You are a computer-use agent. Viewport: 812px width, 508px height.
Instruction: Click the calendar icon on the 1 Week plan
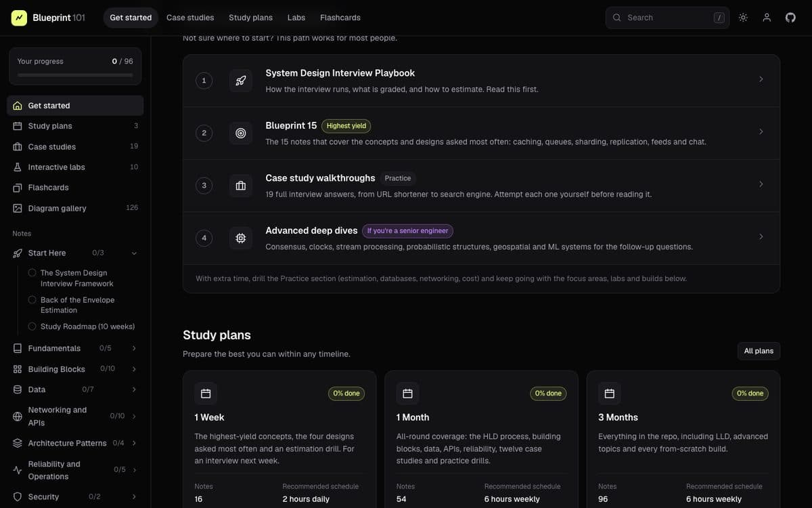point(206,394)
